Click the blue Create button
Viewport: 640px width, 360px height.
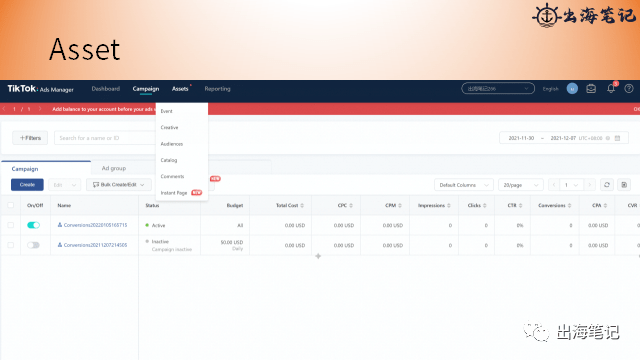(x=27, y=185)
